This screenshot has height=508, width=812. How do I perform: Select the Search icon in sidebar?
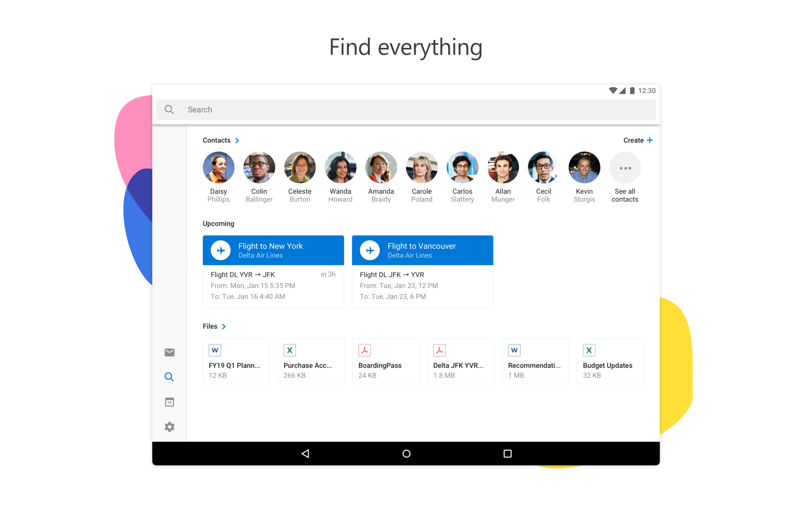[x=169, y=377]
